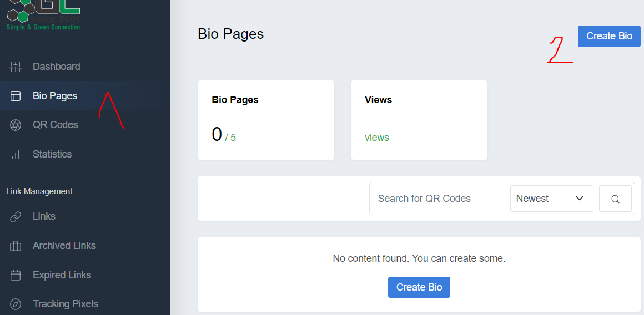Click the top-right Create Bio button

coord(609,36)
